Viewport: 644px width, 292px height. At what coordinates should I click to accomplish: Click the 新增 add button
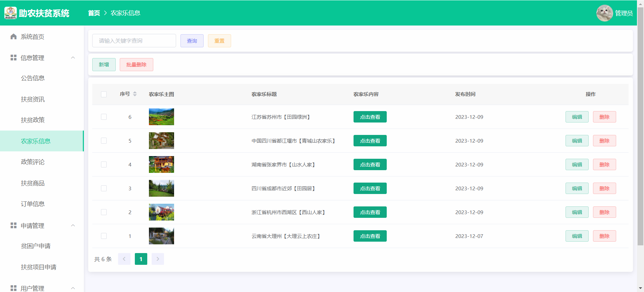(x=104, y=64)
